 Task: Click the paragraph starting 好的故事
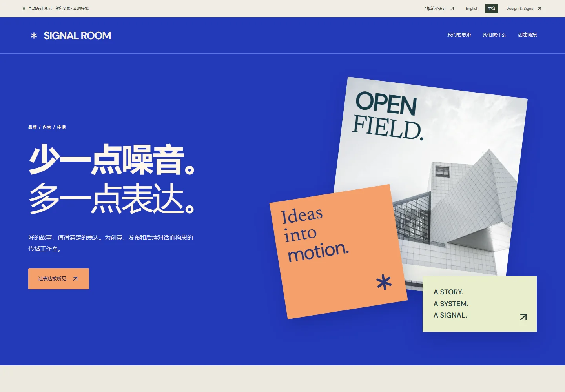click(x=111, y=243)
